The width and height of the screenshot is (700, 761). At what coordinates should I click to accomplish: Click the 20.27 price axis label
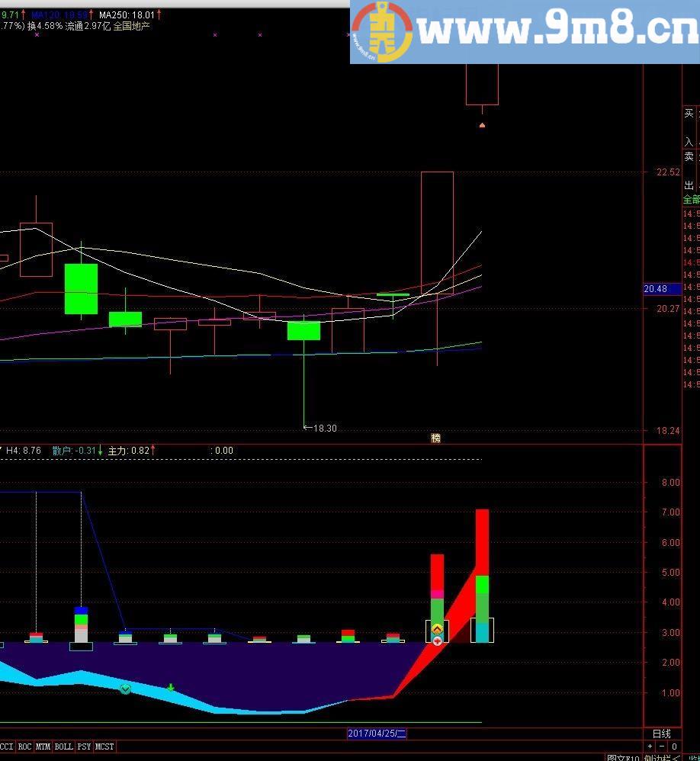pyautogui.click(x=668, y=308)
